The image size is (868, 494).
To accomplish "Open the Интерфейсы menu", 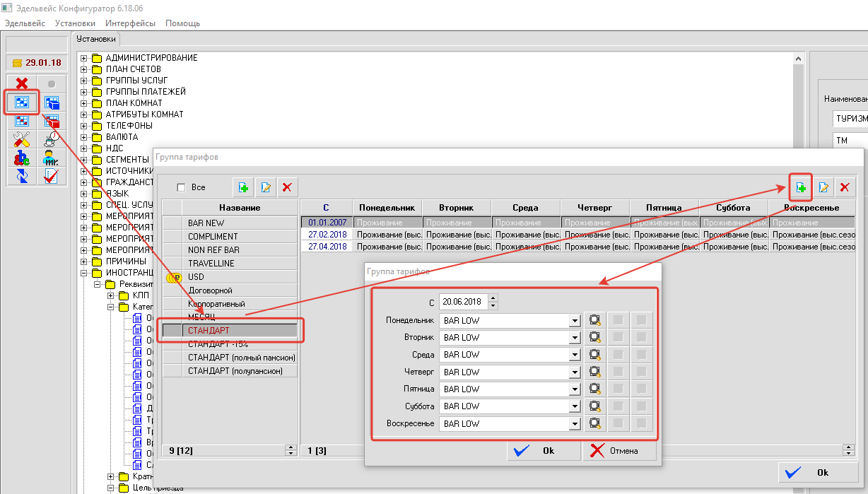I will click(135, 23).
